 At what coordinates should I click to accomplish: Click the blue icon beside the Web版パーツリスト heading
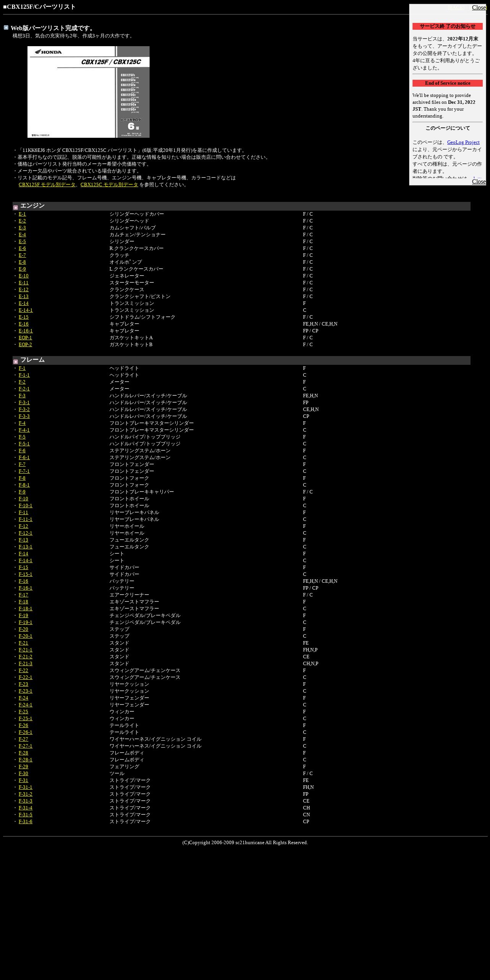tap(6, 27)
